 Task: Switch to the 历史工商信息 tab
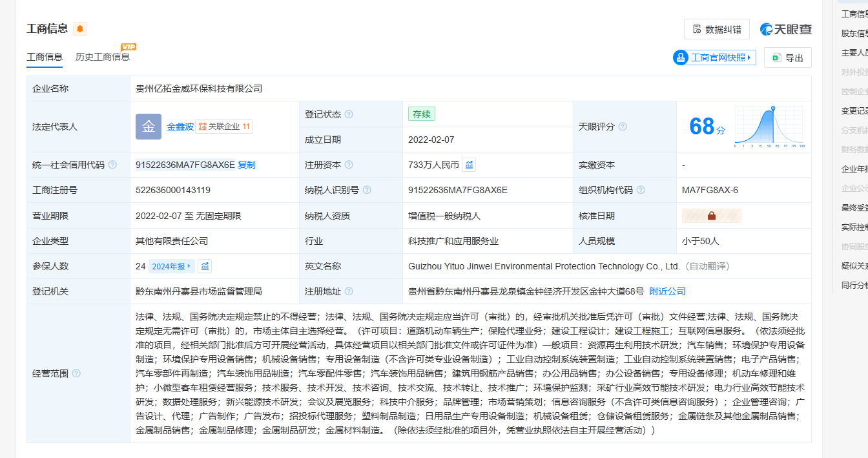point(102,57)
